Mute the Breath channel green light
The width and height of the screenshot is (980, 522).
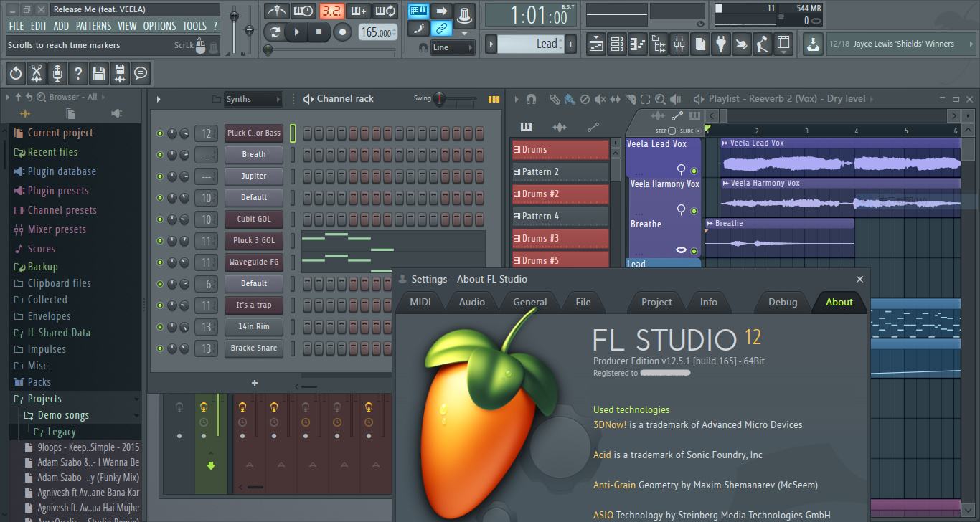160,154
